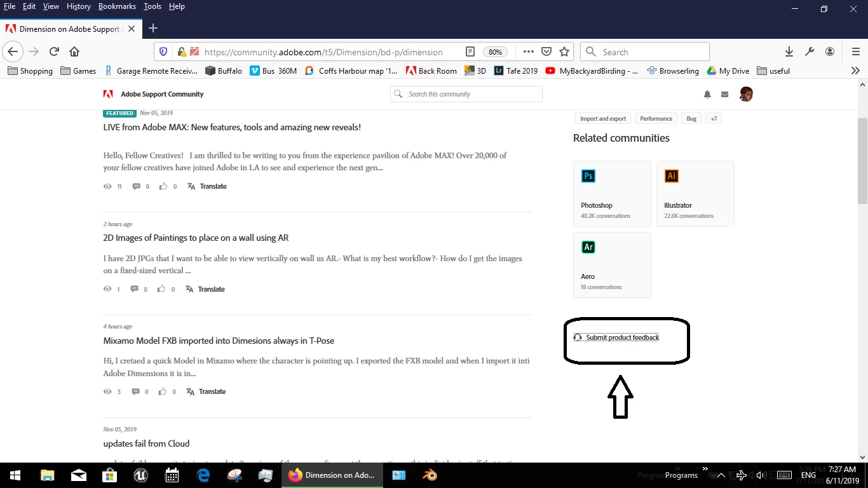
Task: Open comments icon on Mixamo Model post
Action: [135, 391]
